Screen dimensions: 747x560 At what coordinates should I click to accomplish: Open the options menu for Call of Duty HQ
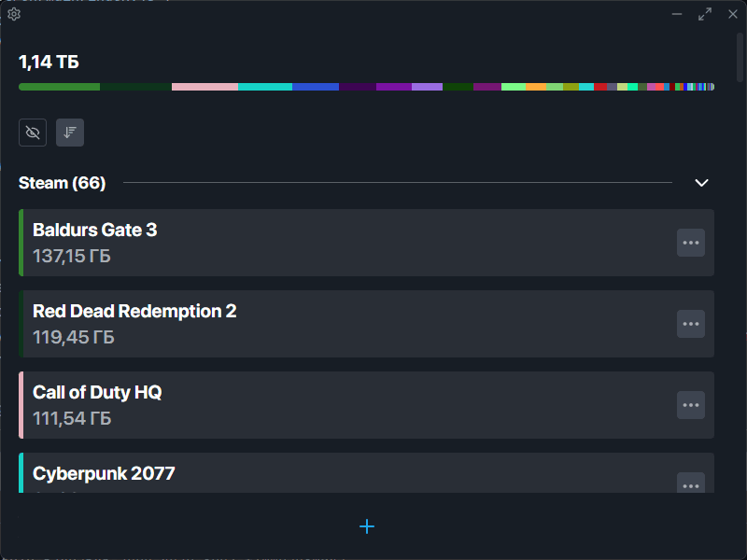tap(691, 405)
